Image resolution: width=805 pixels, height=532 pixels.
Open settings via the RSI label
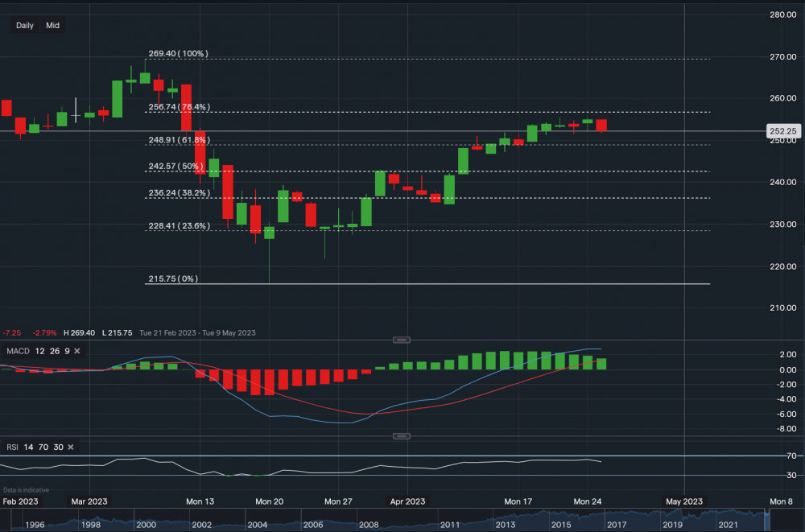click(11, 447)
